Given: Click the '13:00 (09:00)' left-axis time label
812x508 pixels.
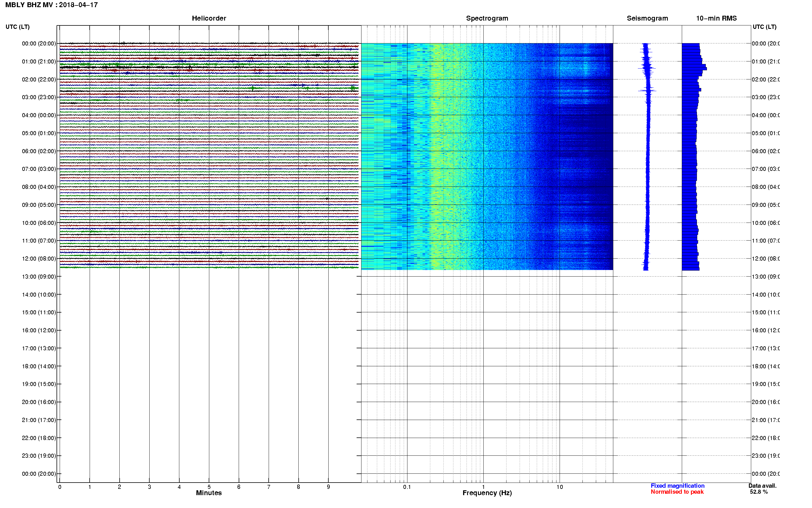Looking at the screenshot, I should (x=39, y=277).
